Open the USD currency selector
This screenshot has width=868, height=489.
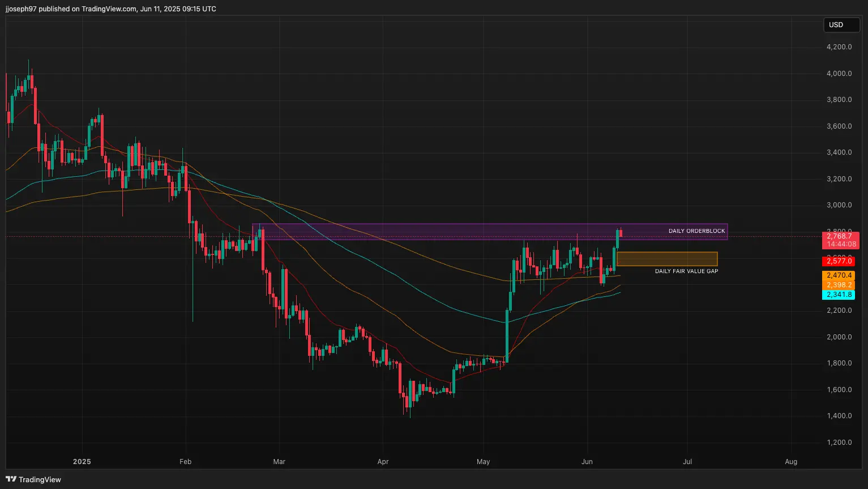coord(841,25)
